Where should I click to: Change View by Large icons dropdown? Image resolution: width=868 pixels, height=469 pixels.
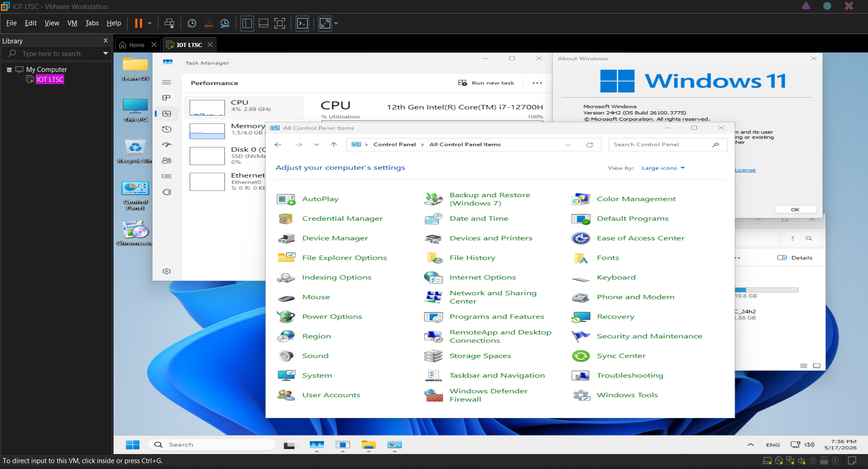point(663,168)
